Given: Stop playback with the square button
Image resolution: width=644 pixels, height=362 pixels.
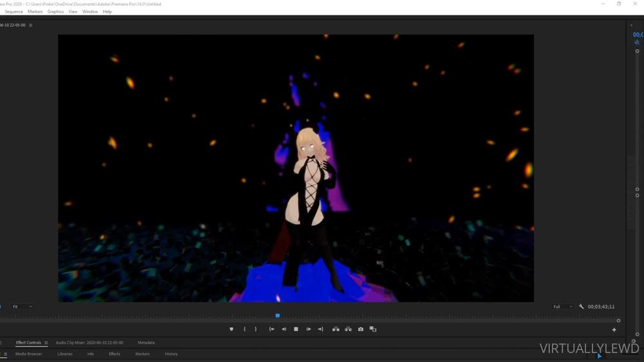Looking at the screenshot, I should [296, 329].
